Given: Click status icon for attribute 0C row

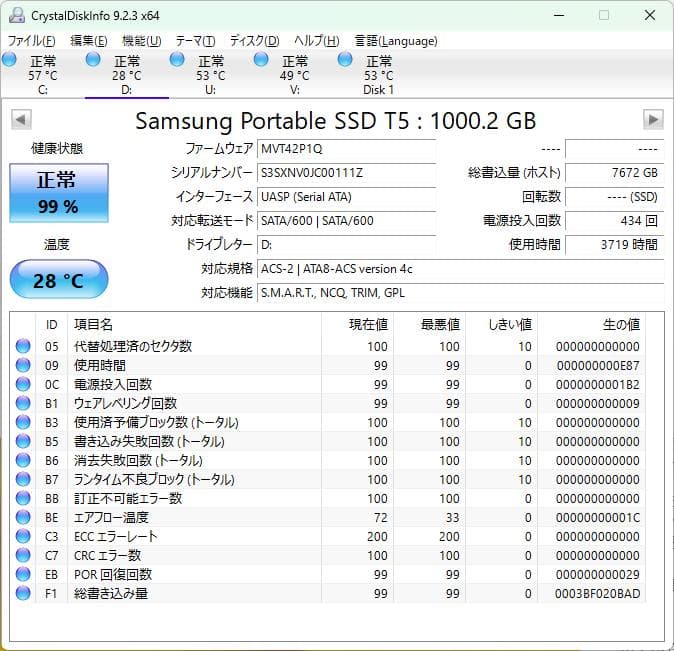Looking at the screenshot, I should 23,384.
